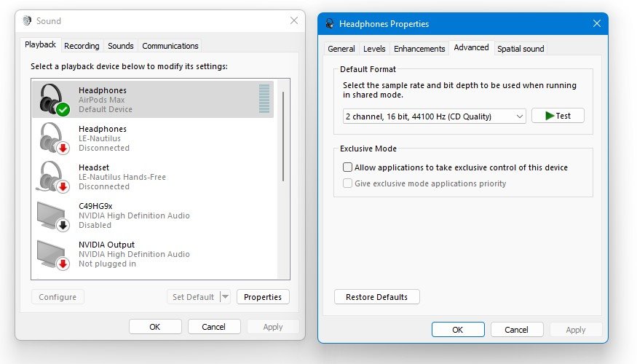Select the 'C49HG9x' device name
Screen dimensions: 637x364
(x=95, y=206)
